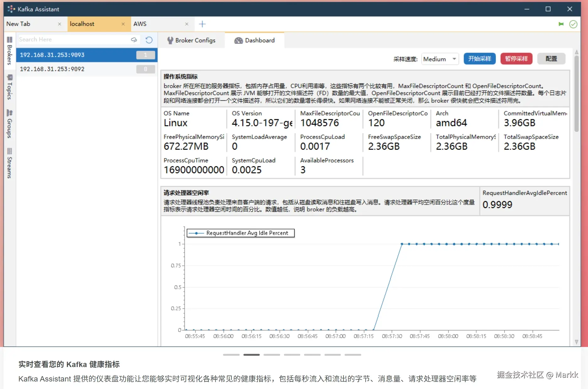Image resolution: width=588 pixels, height=389 pixels.
Task: Click the ProcessCpuTime value 16900000000
Action: [194, 170]
